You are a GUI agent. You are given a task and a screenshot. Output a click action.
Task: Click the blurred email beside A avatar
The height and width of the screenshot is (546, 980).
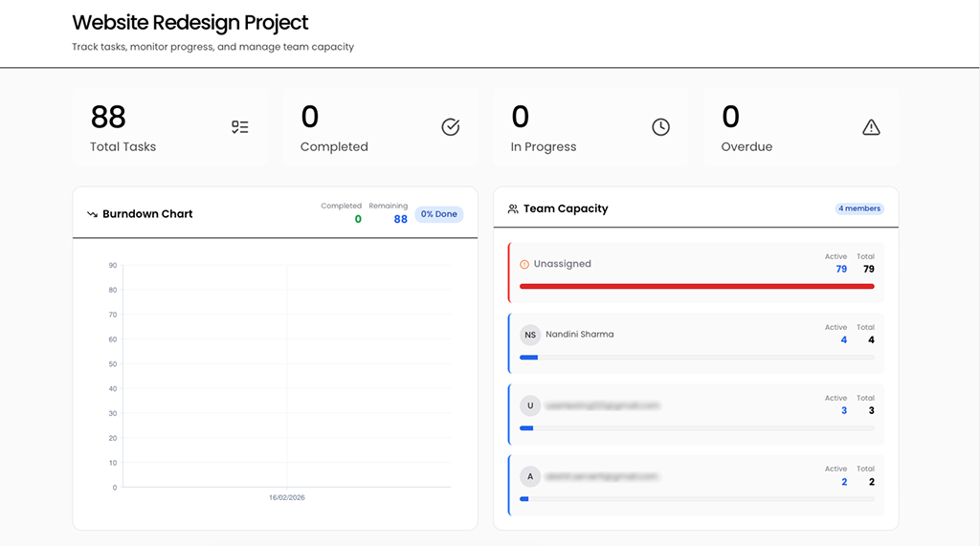(x=602, y=476)
